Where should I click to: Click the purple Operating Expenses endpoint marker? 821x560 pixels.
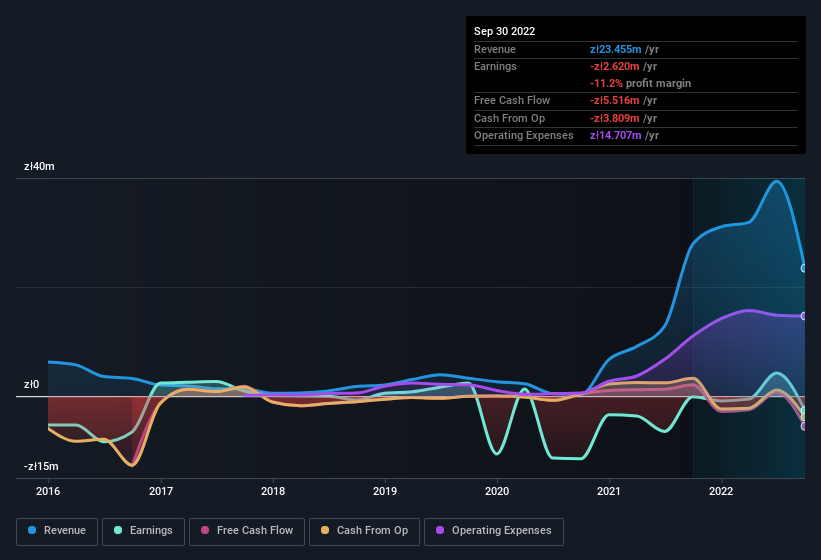tap(804, 316)
